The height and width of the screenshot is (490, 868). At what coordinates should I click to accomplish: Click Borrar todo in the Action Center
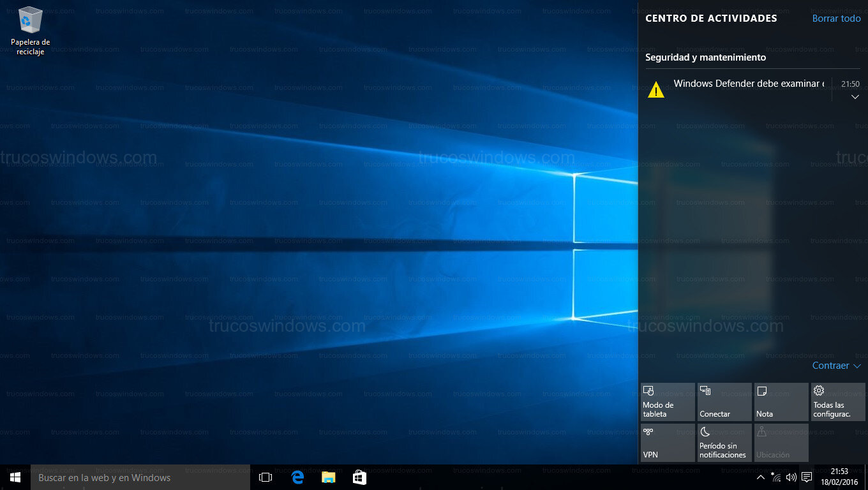836,19
